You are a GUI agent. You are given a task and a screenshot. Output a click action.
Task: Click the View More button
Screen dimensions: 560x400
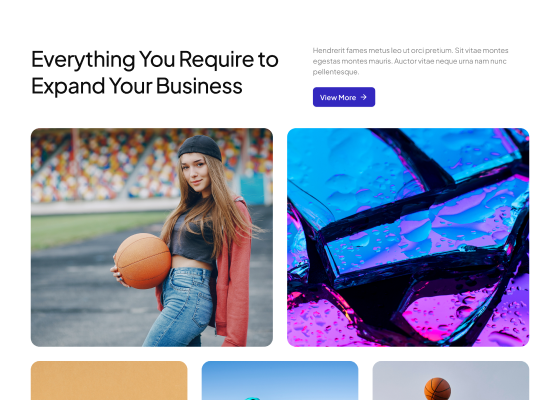344,97
